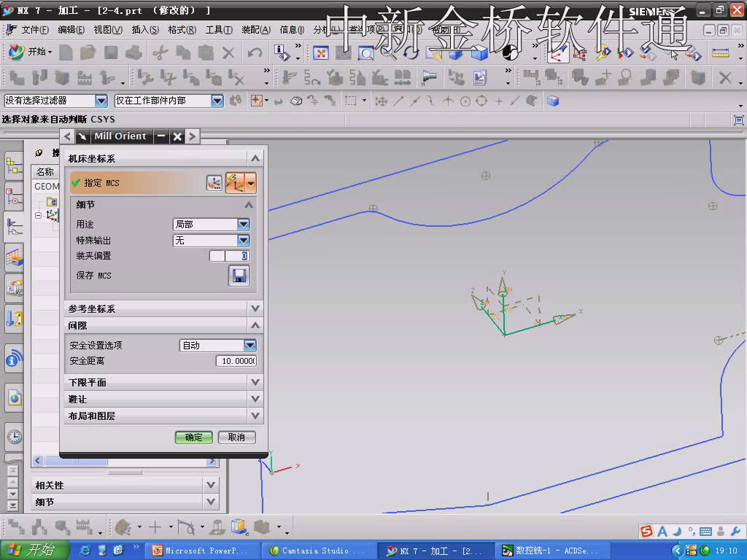Open the orange CSYS type dropdown arrow

tap(251, 183)
